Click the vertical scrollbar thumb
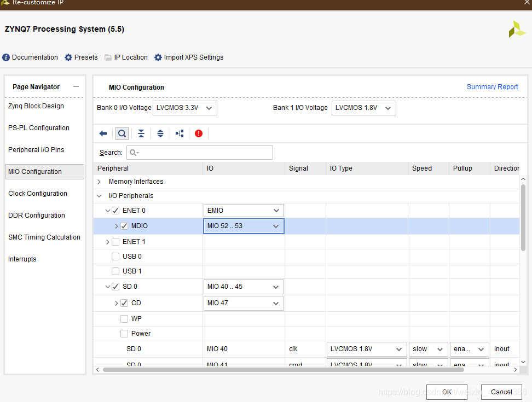The width and height of the screenshot is (532, 402). pos(523,217)
